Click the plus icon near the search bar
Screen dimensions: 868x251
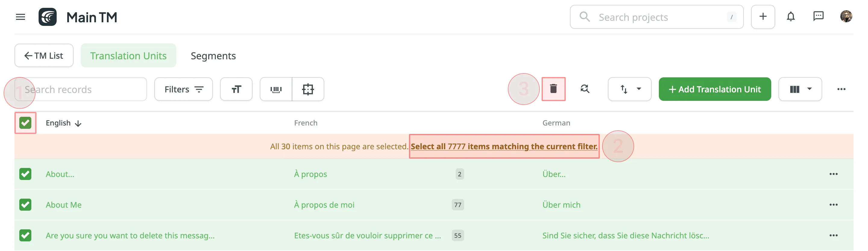763,17
